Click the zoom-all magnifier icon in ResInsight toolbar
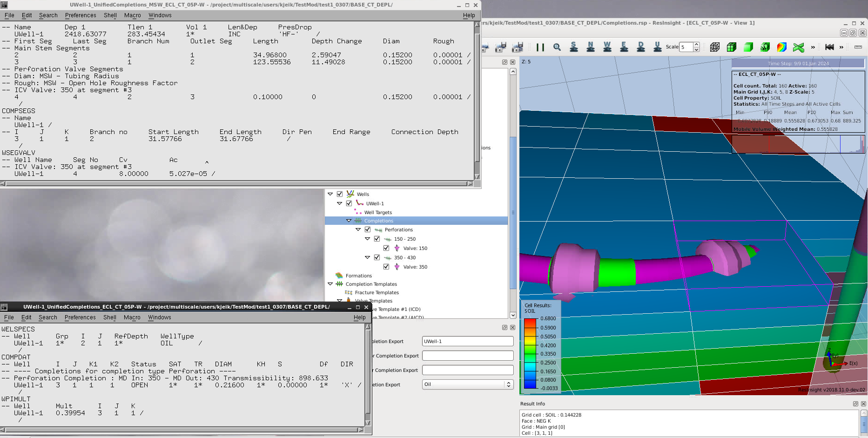This screenshot has width=868, height=438. 557,47
